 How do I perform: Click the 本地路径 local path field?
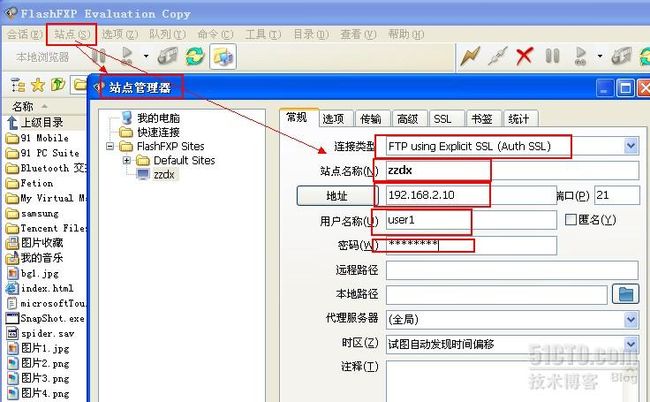click(497, 295)
